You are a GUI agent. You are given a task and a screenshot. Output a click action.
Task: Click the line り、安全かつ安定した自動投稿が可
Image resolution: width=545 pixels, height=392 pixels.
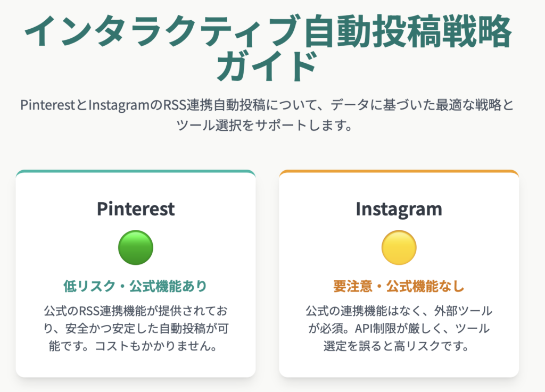click(136, 328)
